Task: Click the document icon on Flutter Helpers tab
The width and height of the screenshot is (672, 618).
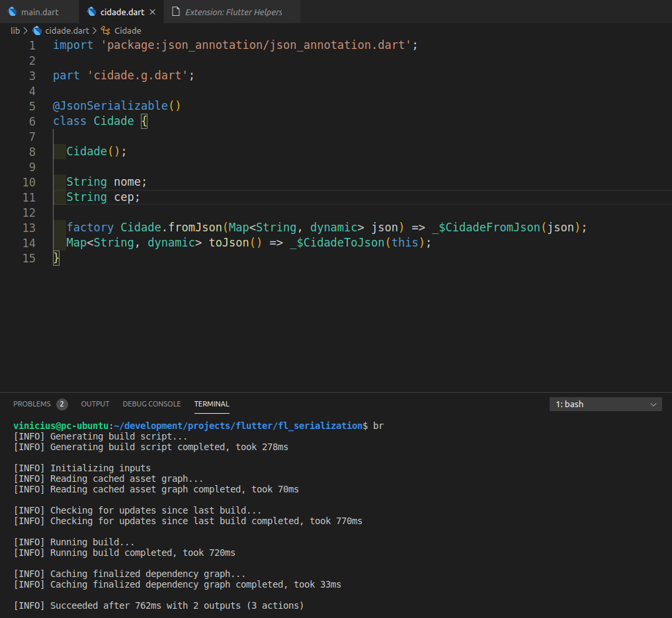Action: tap(176, 11)
